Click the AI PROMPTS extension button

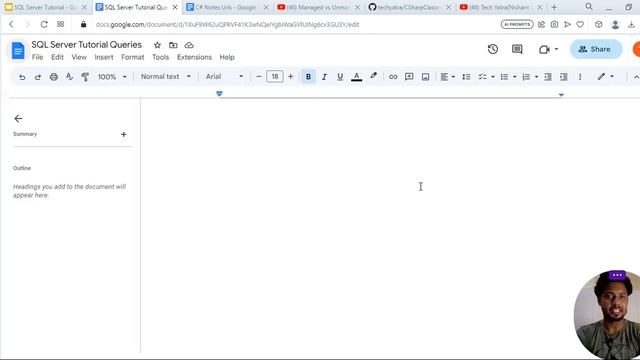point(517,24)
